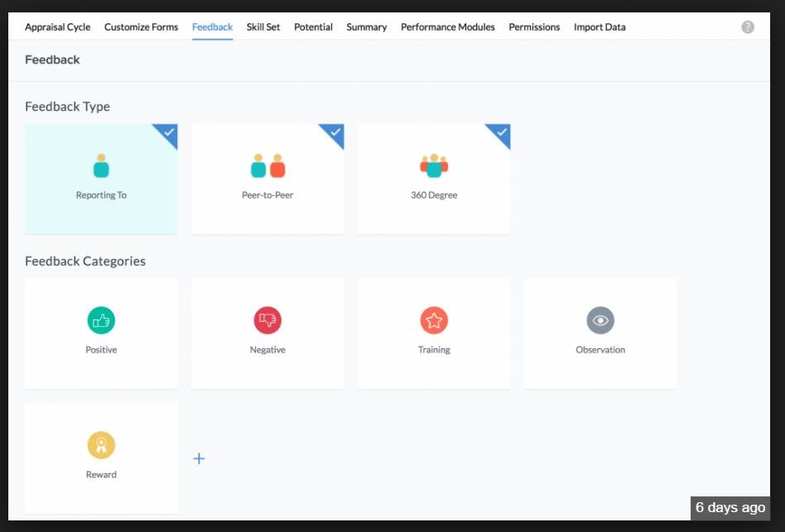The height and width of the screenshot is (532, 785).
Task: Click the 6 days ago timestamp
Action: pos(730,507)
